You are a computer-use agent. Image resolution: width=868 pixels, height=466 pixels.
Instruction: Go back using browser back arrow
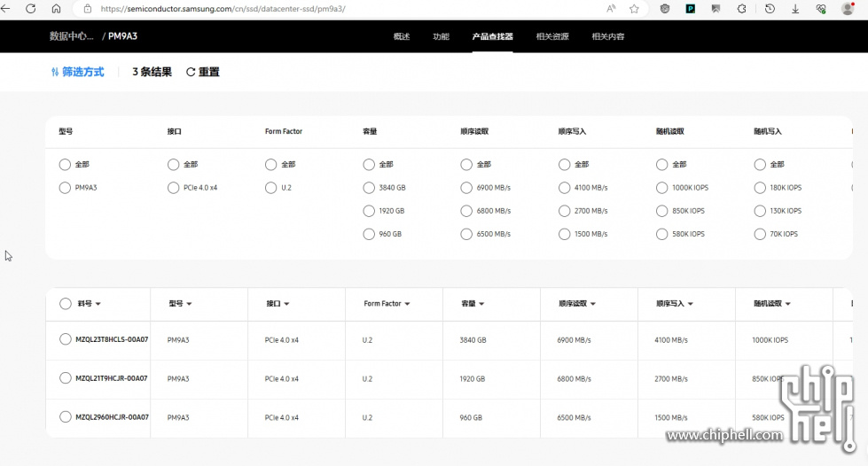coord(6,9)
